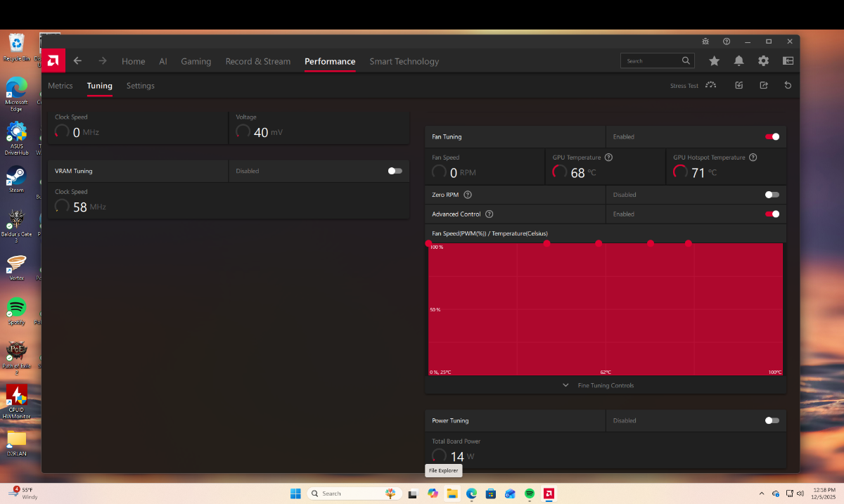The height and width of the screenshot is (504, 844).
Task: Turn on VRAM Tuning toggle
Action: coord(395,171)
